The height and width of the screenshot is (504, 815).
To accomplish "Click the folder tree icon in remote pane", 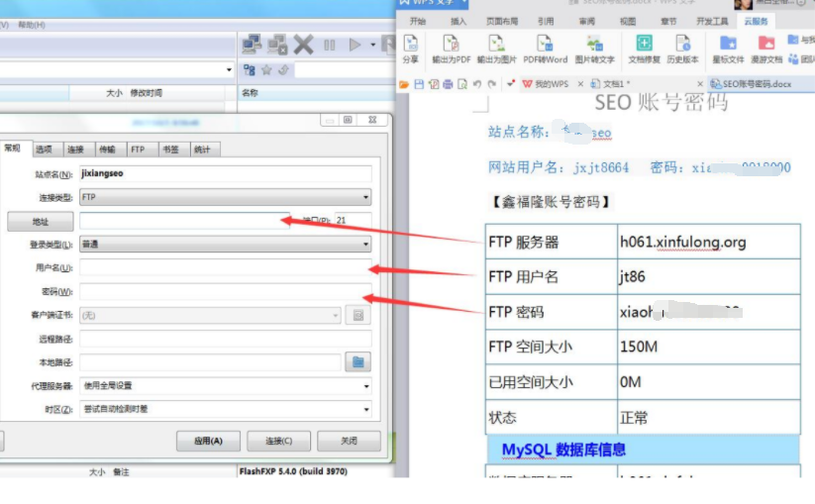I will pyautogui.click(x=250, y=70).
